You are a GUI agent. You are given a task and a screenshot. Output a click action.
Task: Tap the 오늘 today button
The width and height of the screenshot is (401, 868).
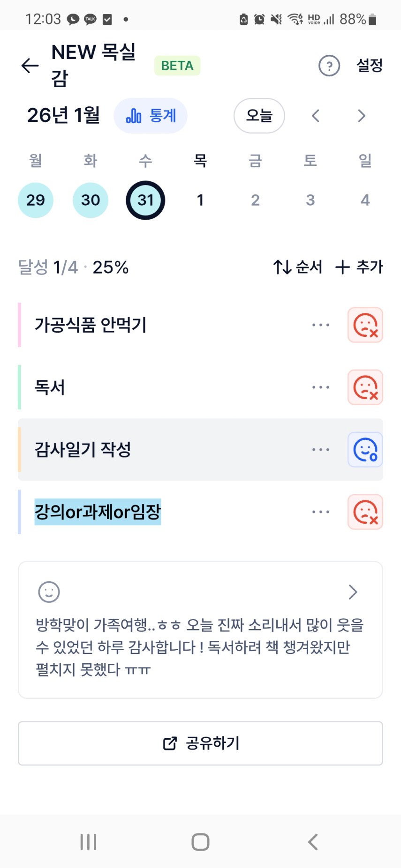[x=259, y=116]
